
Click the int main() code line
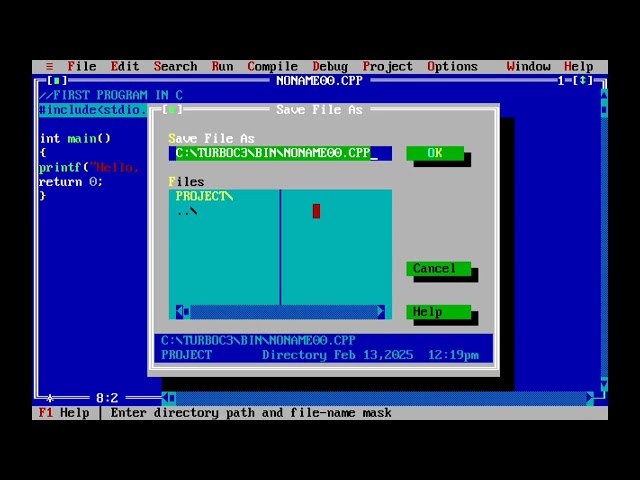point(75,138)
